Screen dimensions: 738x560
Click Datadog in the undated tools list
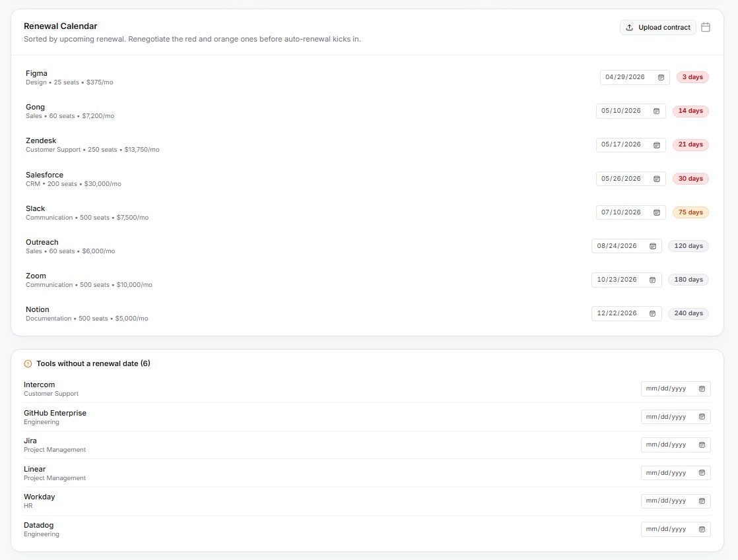(38, 525)
